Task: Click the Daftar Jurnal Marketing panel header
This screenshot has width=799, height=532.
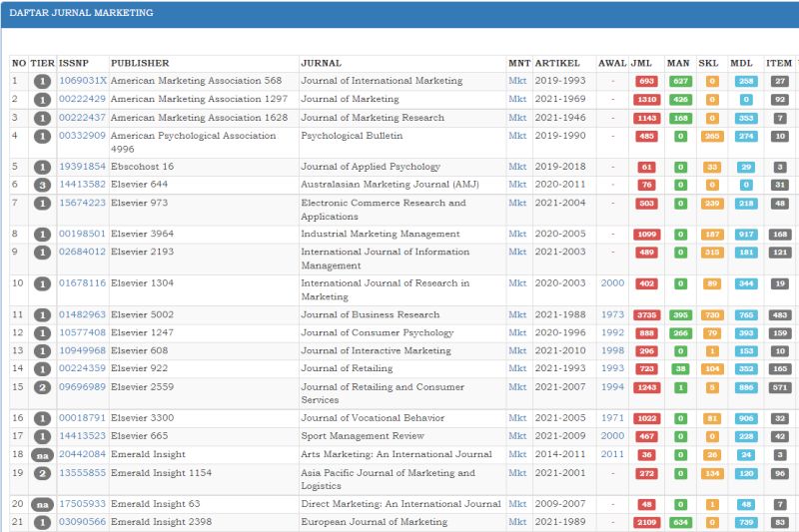Action: (82, 14)
